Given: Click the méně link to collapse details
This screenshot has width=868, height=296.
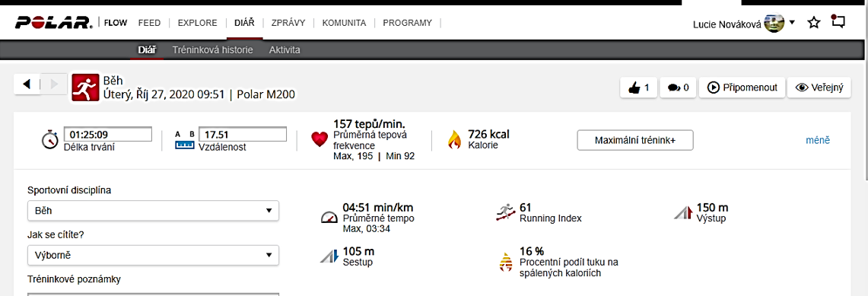Looking at the screenshot, I should (818, 140).
